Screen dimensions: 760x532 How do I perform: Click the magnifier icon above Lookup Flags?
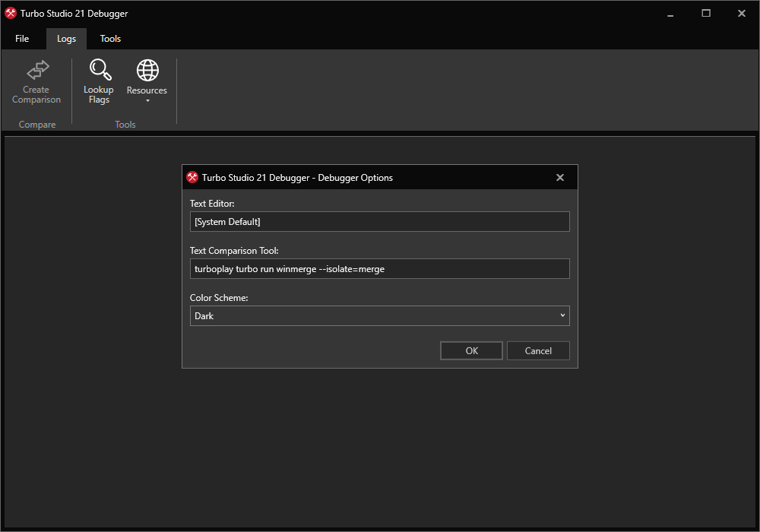click(99, 69)
